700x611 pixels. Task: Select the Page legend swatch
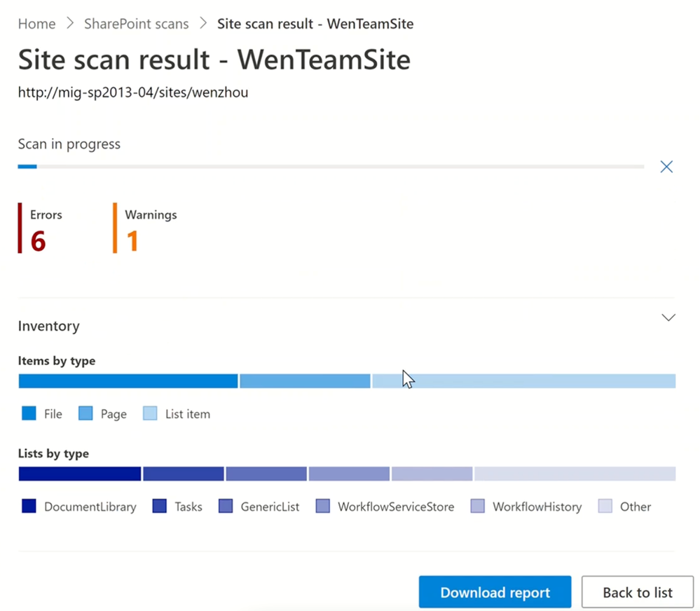pos(85,413)
